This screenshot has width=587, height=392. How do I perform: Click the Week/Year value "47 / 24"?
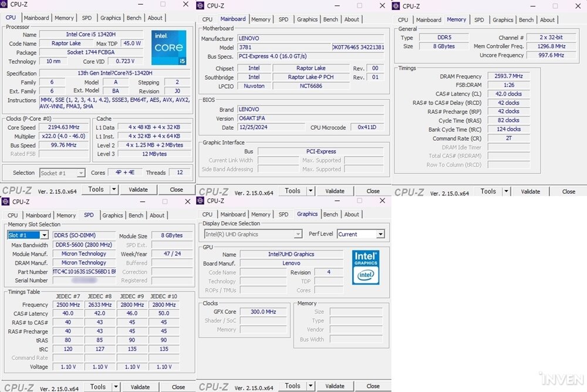click(172, 254)
